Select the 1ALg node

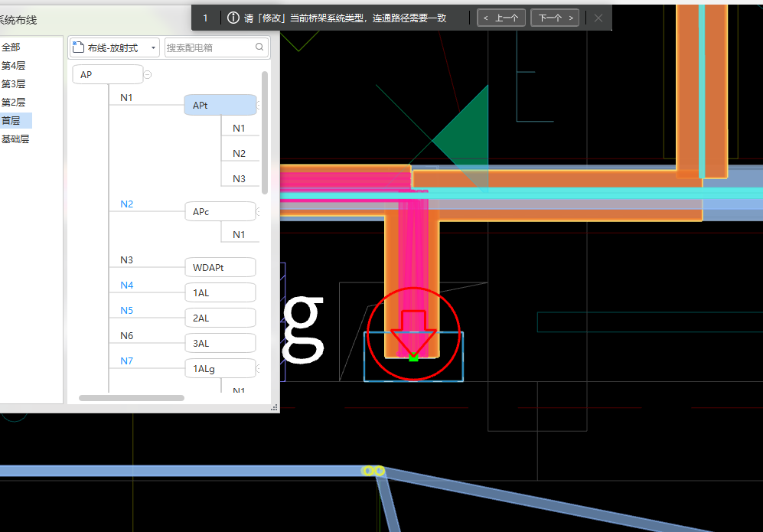pyautogui.click(x=220, y=369)
